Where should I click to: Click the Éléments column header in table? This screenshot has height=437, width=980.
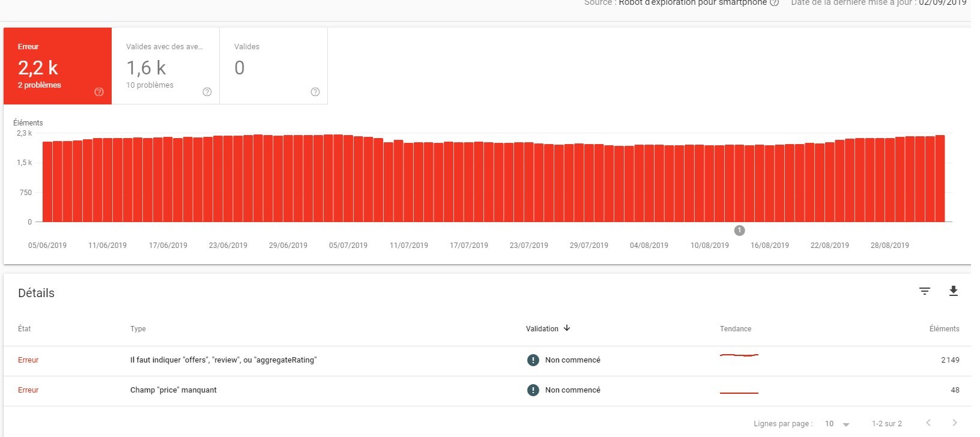click(x=944, y=329)
